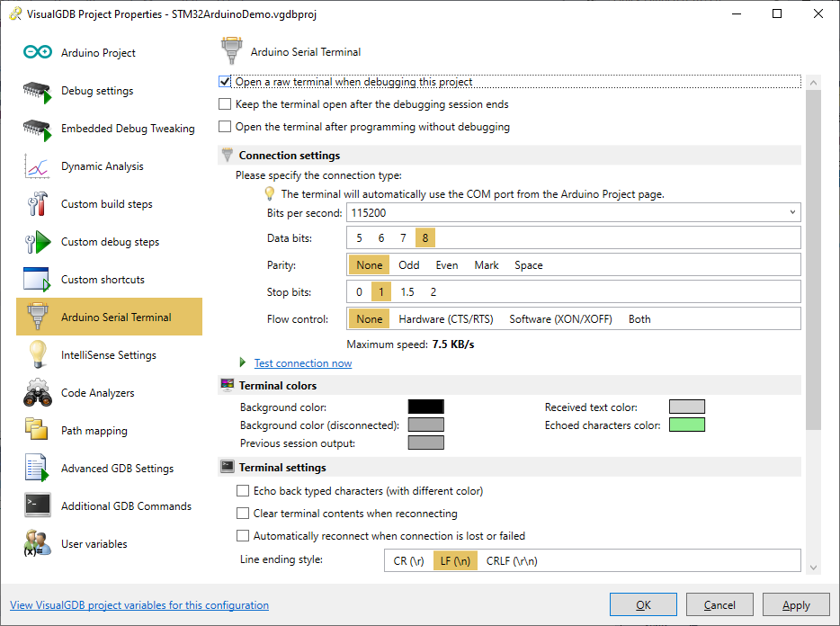Go to the IntelliSense Settings page
Viewport: 840px width, 626px height.
point(110,354)
